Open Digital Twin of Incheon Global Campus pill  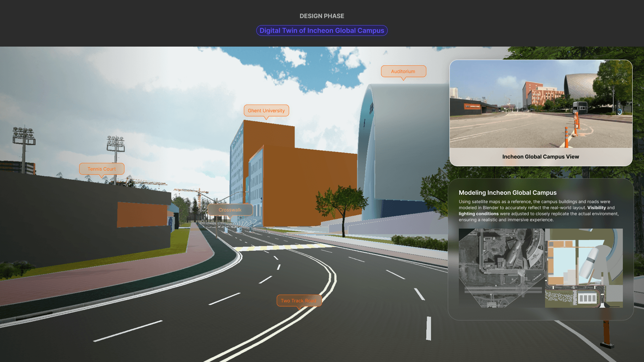(322, 31)
